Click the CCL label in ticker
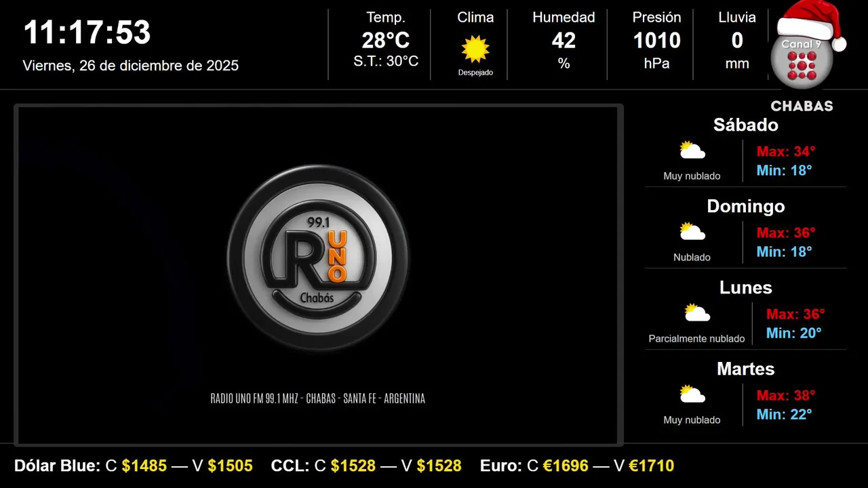The width and height of the screenshot is (868, 488). 290,466
